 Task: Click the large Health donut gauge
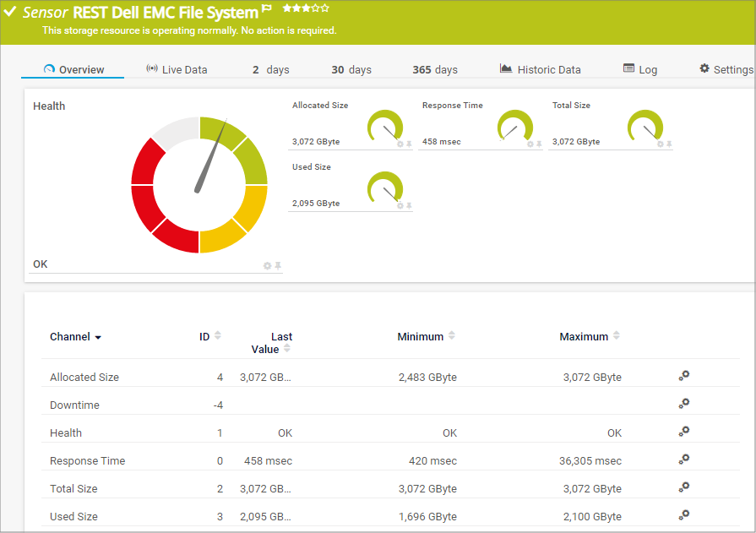(x=199, y=185)
